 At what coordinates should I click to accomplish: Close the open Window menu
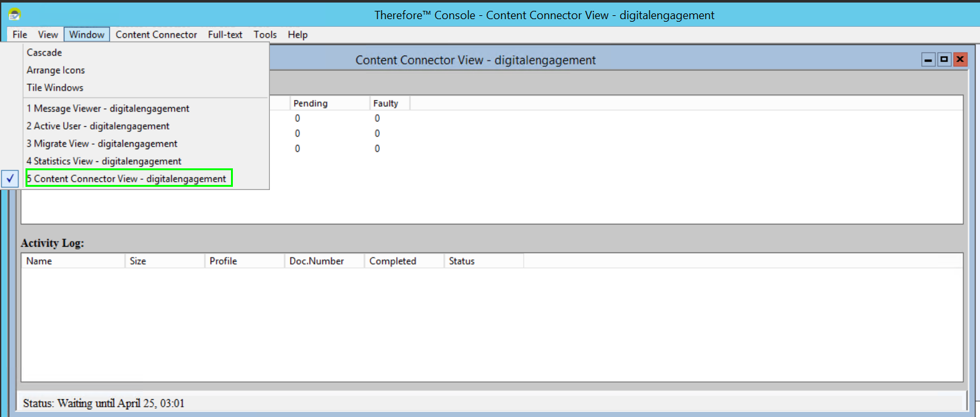87,34
